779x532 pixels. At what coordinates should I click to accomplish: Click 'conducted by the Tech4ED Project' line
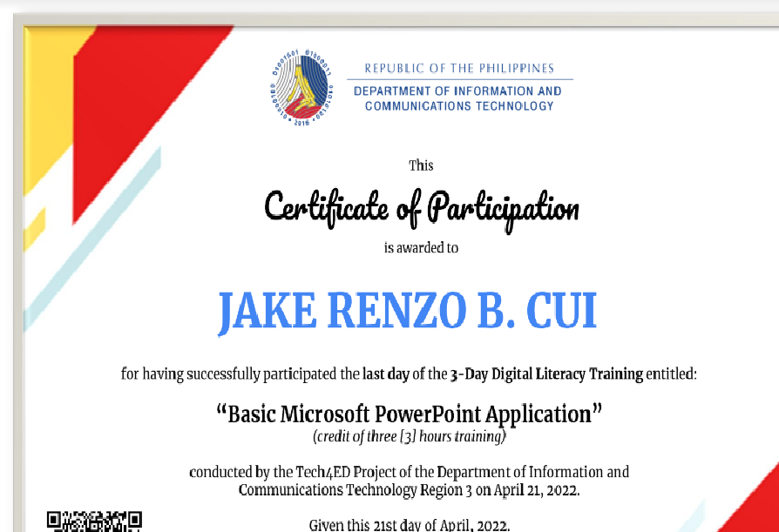tap(409, 471)
